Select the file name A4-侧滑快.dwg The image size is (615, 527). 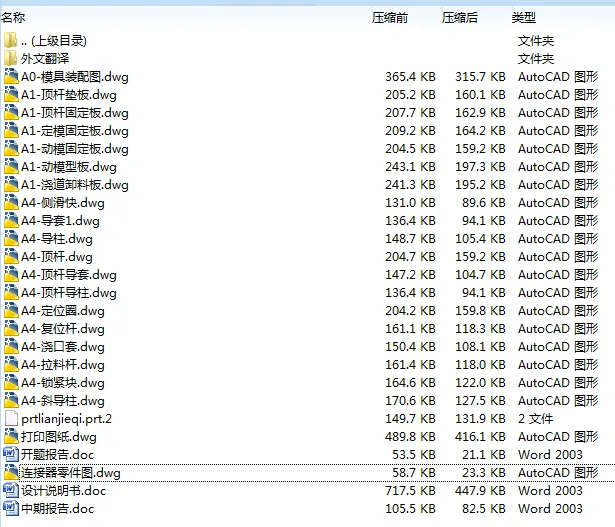pos(63,203)
